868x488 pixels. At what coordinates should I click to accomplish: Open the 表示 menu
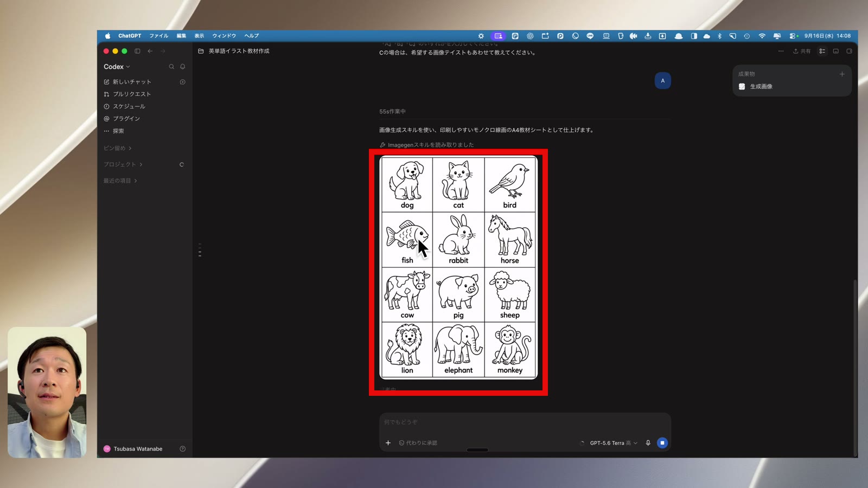click(x=199, y=36)
